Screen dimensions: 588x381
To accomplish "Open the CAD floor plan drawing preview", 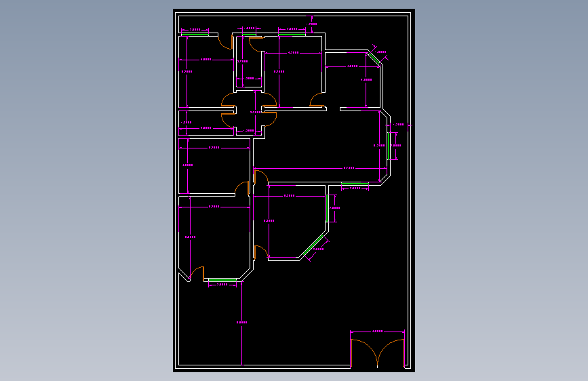I will (x=294, y=190).
